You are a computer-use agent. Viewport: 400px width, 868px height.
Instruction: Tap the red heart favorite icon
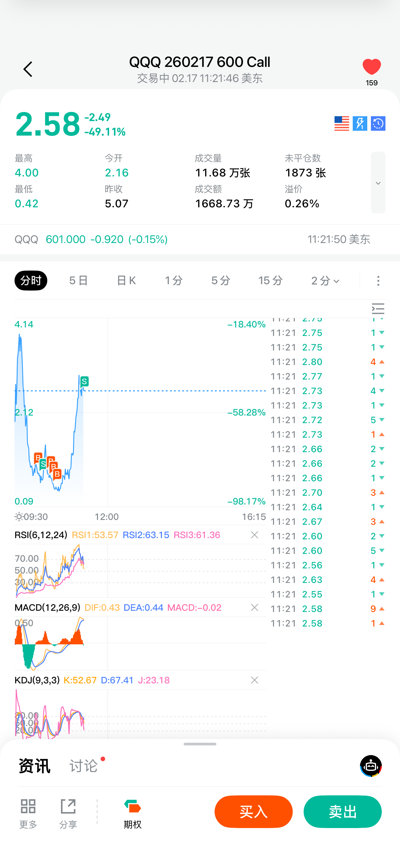pos(371,66)
